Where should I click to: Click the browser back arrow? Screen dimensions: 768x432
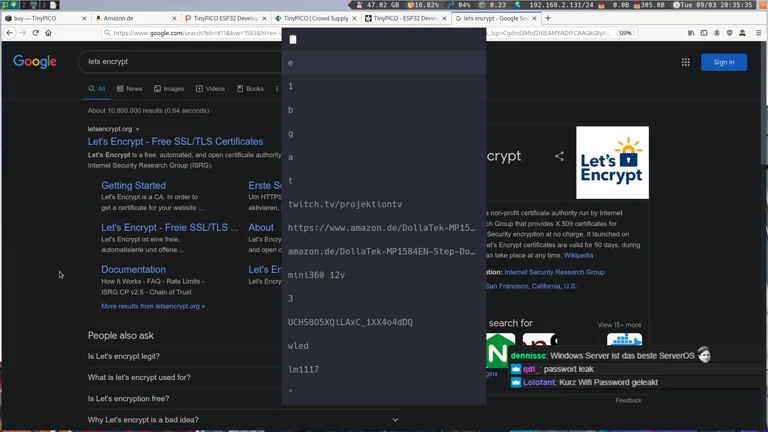[x=10, y=33]
